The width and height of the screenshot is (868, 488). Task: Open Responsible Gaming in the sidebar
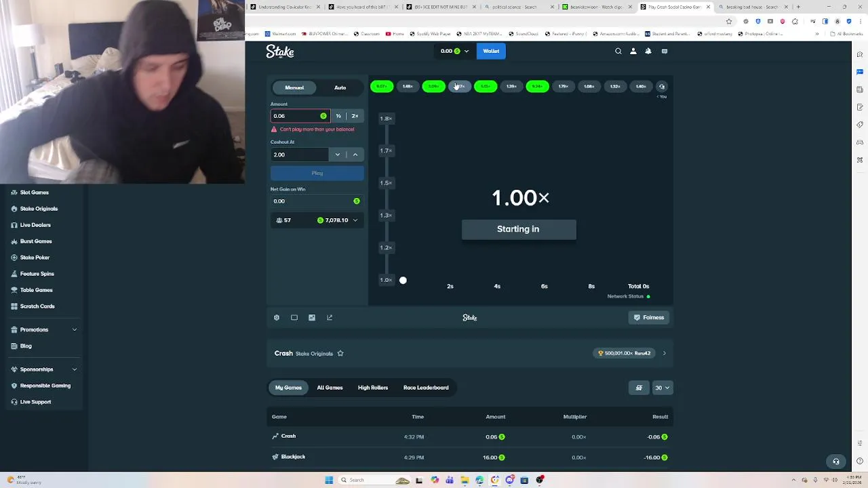(x=45, y=386)
